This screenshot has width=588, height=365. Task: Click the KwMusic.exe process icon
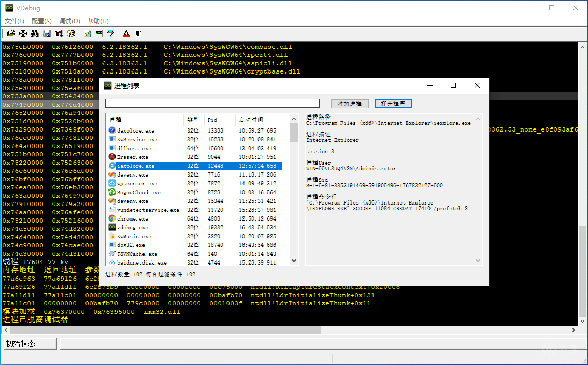pyautogui.click(x=112, y=236)
